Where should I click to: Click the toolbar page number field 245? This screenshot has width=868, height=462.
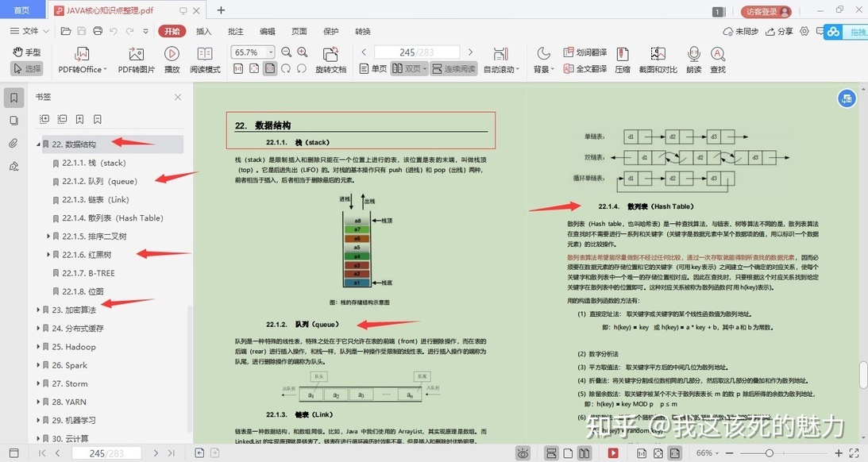[x=417, y=52]
